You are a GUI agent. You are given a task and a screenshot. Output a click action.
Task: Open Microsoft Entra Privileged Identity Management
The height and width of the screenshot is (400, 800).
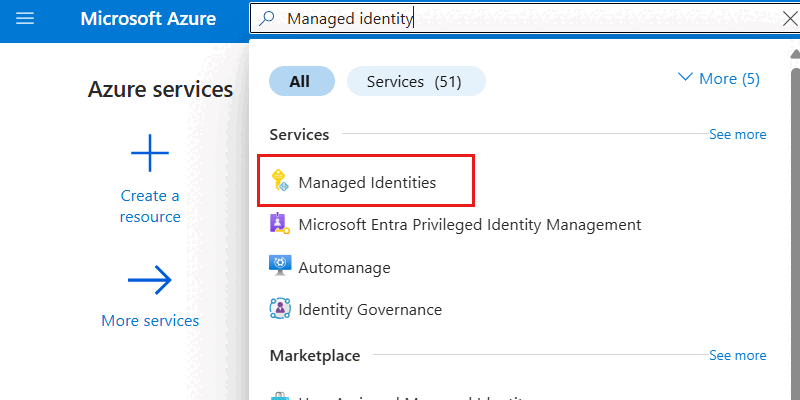tap(469, 224)
